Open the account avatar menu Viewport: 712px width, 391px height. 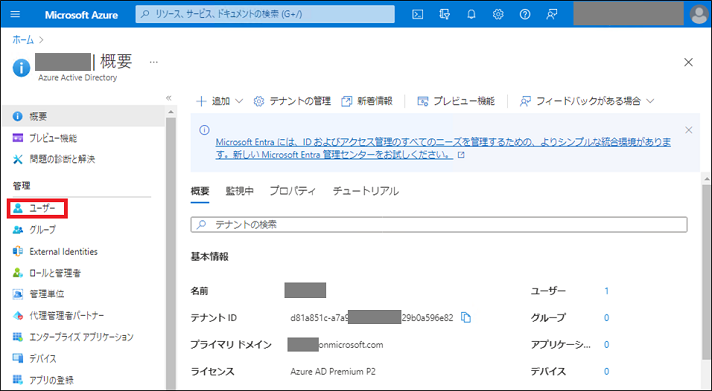coord(698,15)
